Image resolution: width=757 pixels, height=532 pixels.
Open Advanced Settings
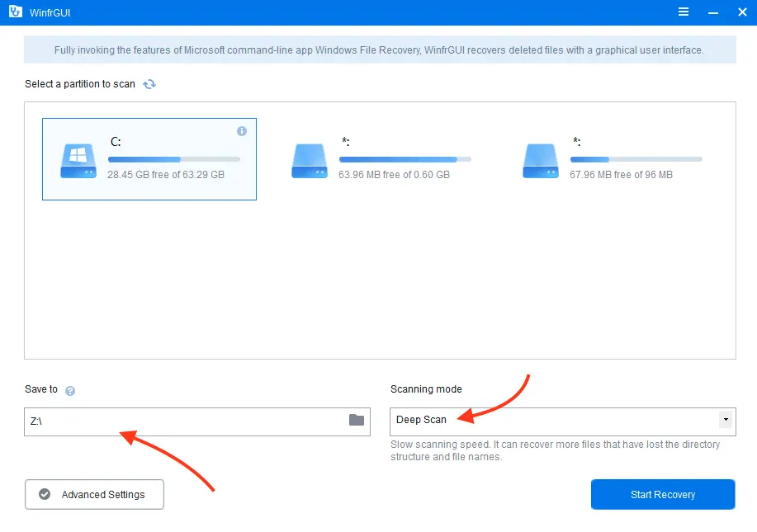pyautogui.click(x=94, y=495)
